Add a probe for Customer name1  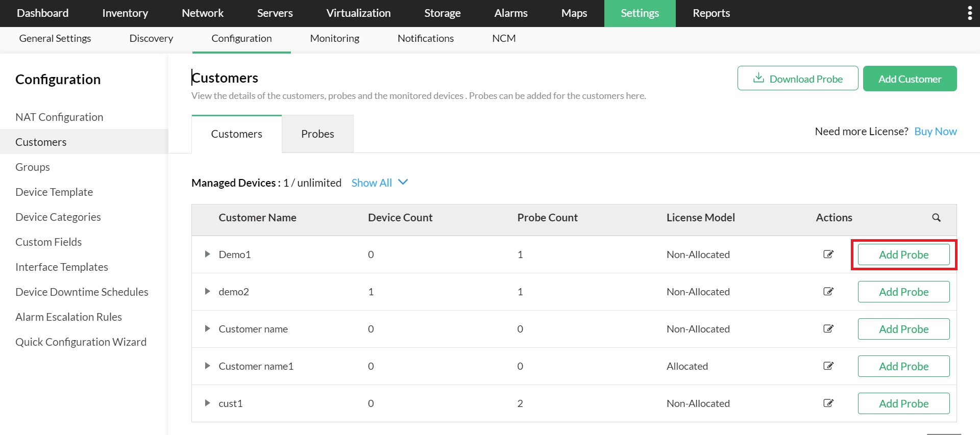(903, 366)
